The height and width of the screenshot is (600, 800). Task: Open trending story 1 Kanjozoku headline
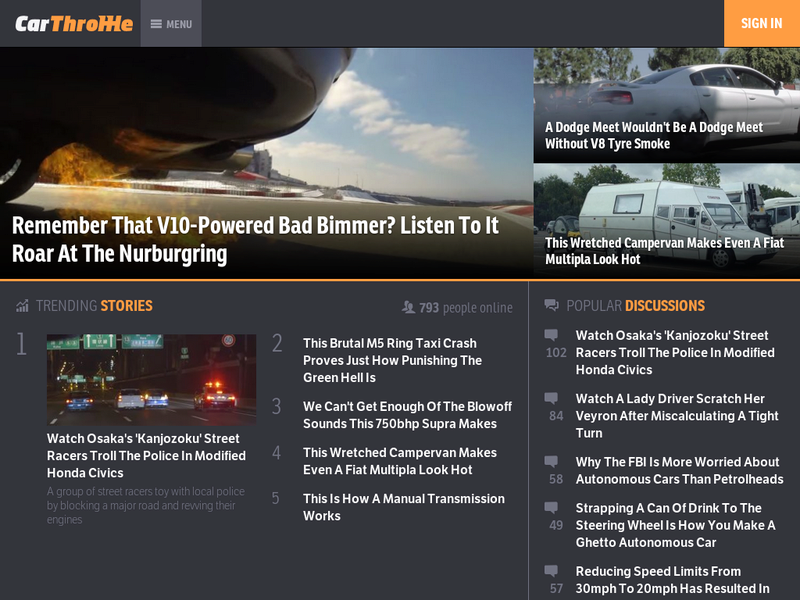click(x=146, y=456)
